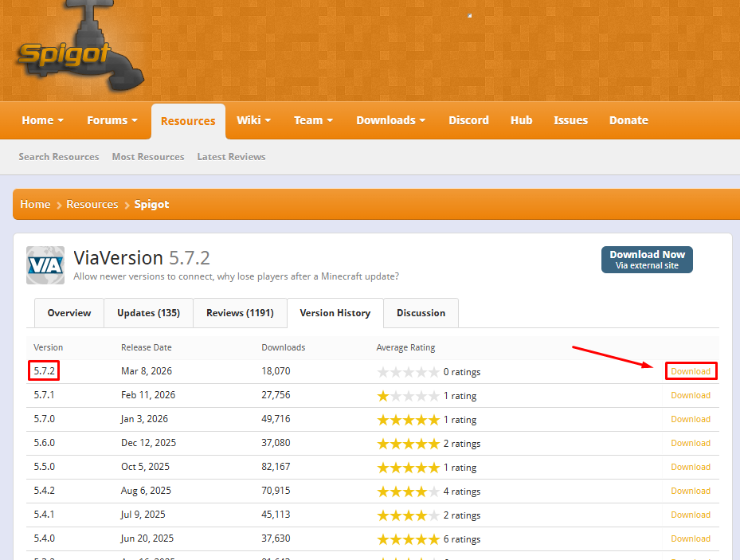
Task: Open the Most Resources link
Action: pyautogui.click(x=148, y=157)
